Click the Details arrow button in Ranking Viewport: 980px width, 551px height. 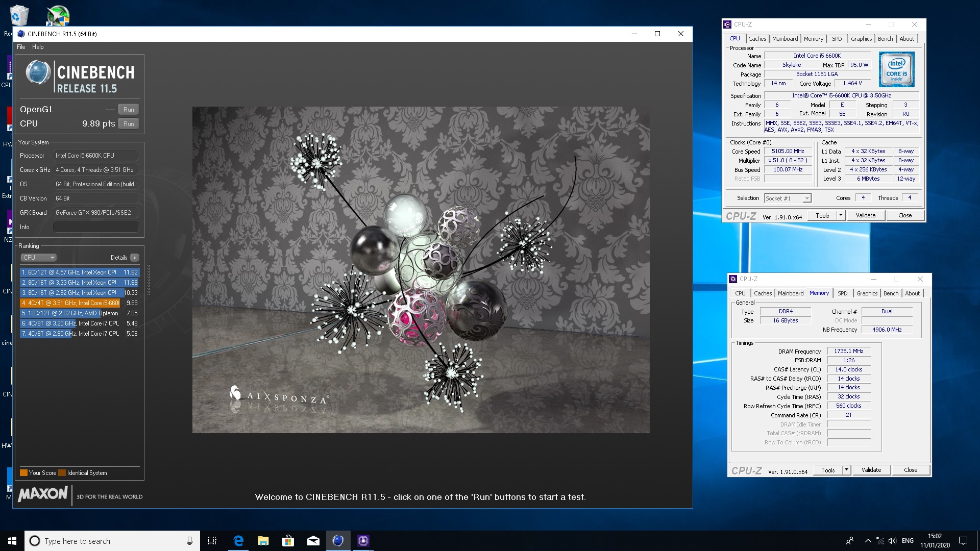pos(135,258)
